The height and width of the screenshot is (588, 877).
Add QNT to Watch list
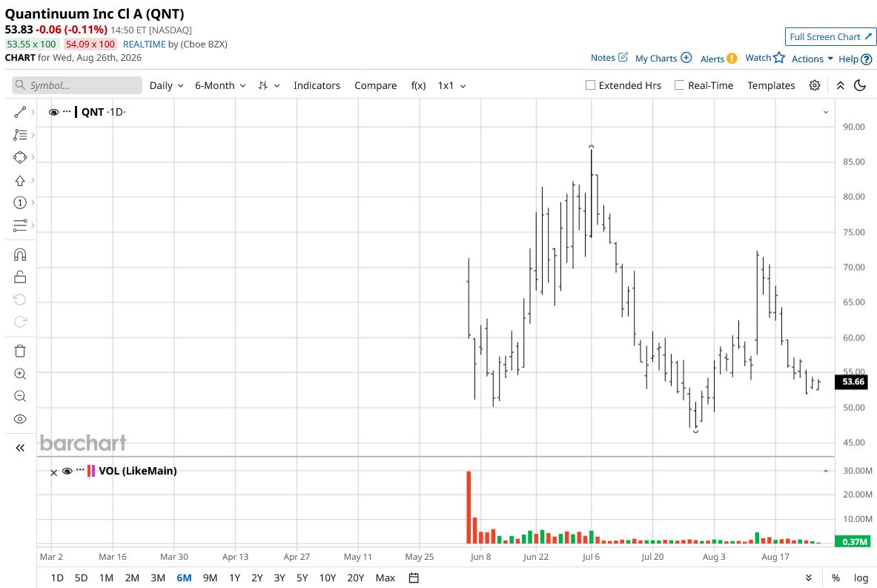click(x=765, y=58)
